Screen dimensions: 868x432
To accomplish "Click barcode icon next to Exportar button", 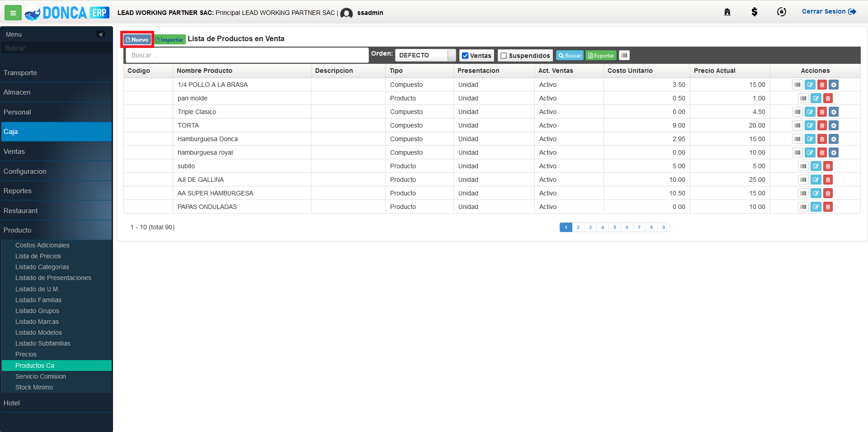I will point(624,55).
